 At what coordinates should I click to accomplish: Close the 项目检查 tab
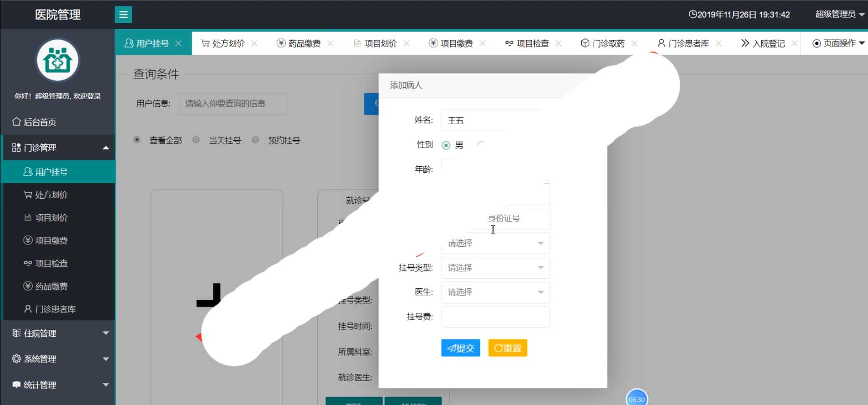[558, 44]
